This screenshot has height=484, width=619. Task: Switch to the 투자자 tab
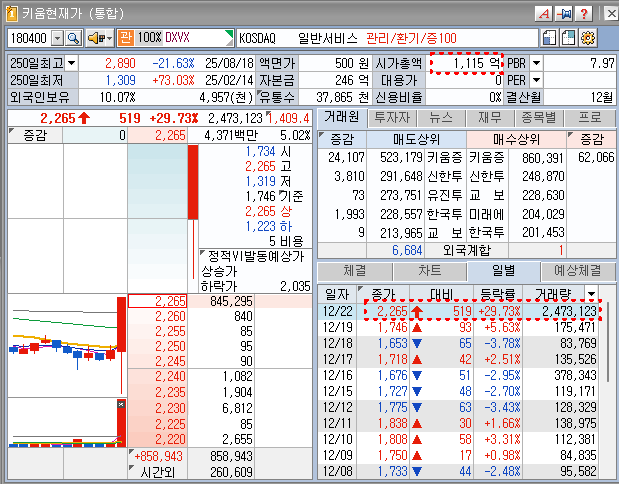point(392,117)
